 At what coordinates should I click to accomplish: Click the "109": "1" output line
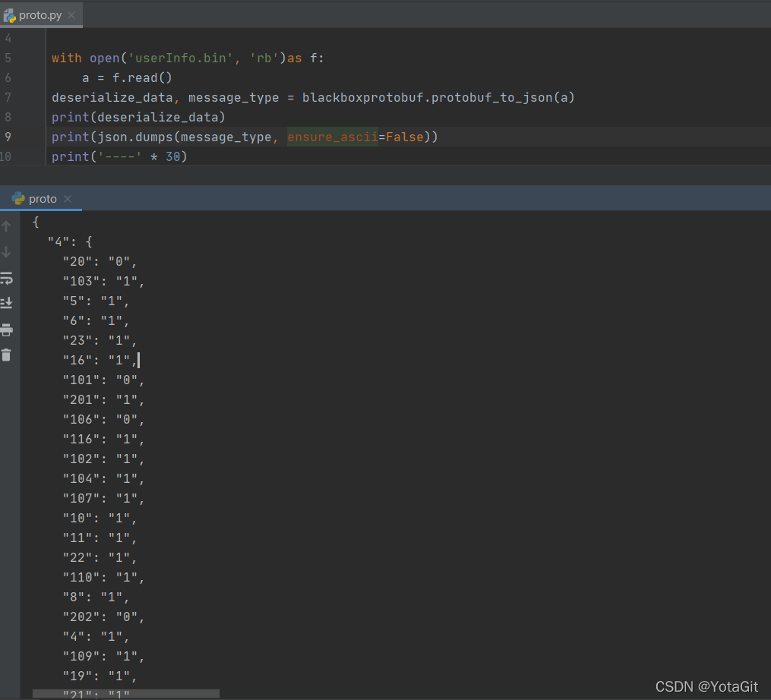[103, 656]
